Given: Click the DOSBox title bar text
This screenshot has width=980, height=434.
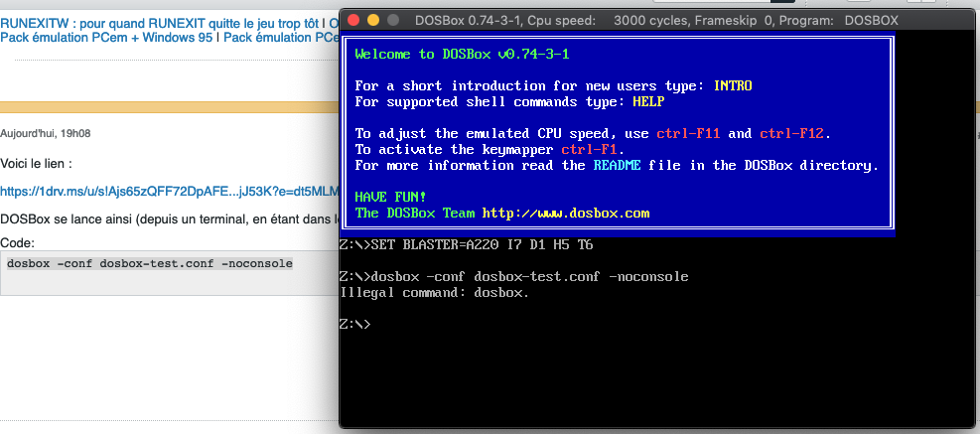Looking at the screenshot, I should click(x=656, y=20).
